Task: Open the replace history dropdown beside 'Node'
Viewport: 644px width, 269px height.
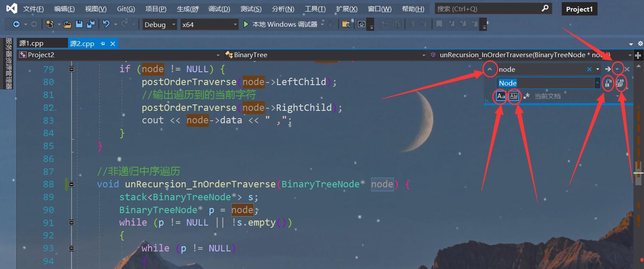Action: click(597, 83)
